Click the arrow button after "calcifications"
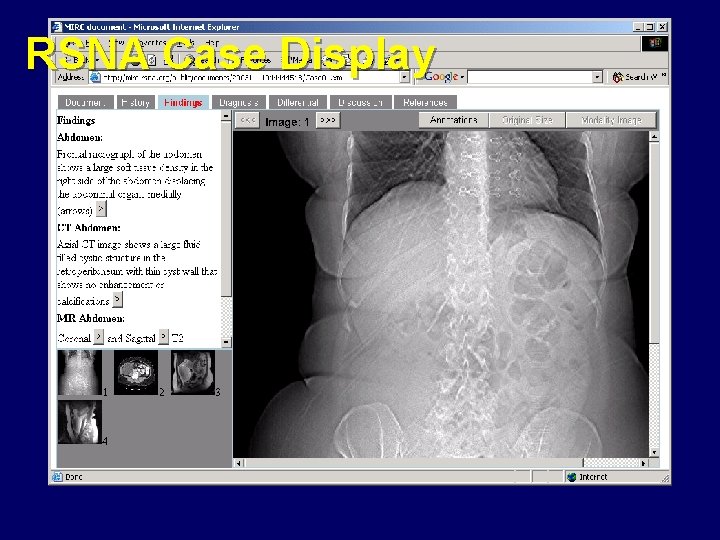Image resolution: width=720 pixels, height=540 pixels. [118, 299]
